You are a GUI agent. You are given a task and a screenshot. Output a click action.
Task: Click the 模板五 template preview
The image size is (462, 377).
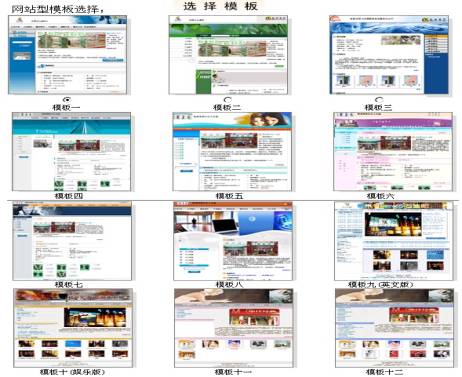232,152
